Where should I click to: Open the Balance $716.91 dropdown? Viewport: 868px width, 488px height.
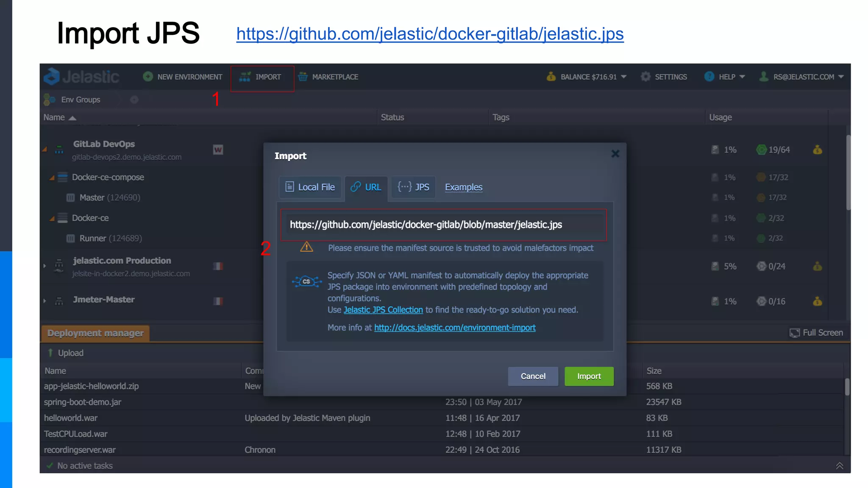(587, 77)
